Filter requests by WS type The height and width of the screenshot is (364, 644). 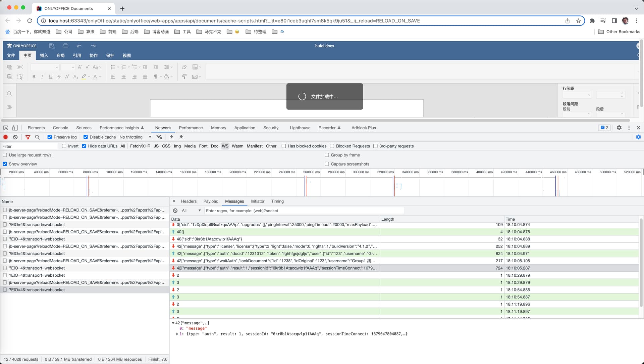pos(225,146)
